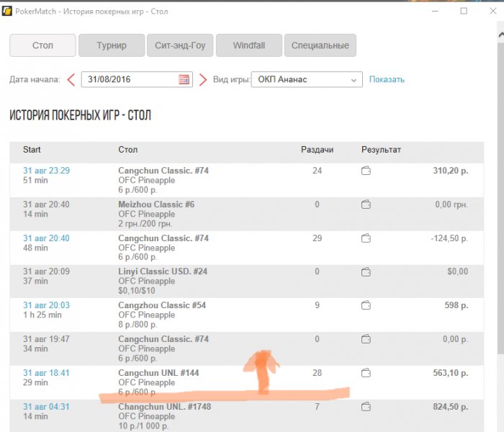
Task: Click table name Linyi Classic USD. #24
Action: 163,271
